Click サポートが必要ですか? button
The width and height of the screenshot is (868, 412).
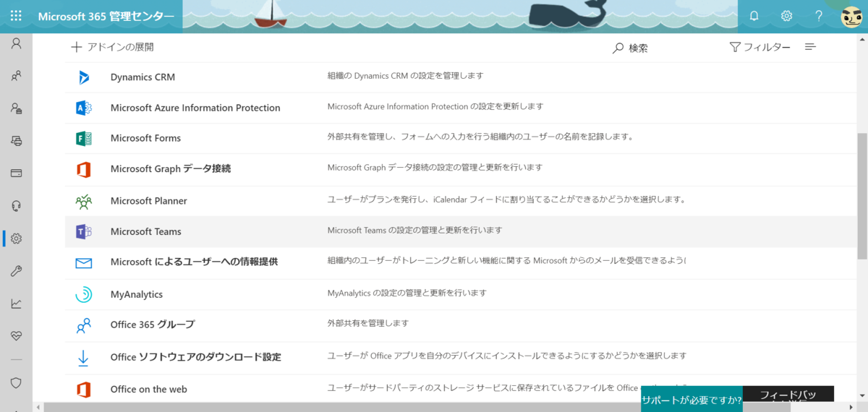[692, 400]
